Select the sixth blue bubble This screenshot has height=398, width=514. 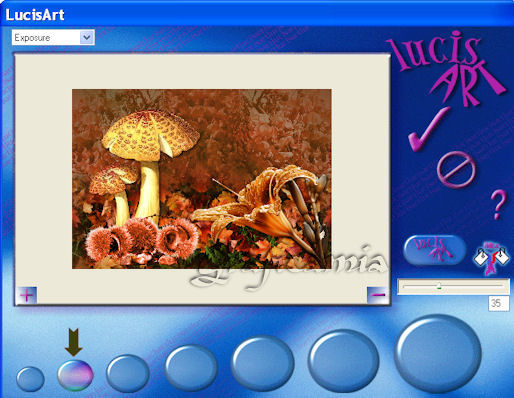click(x=344, y=361)
